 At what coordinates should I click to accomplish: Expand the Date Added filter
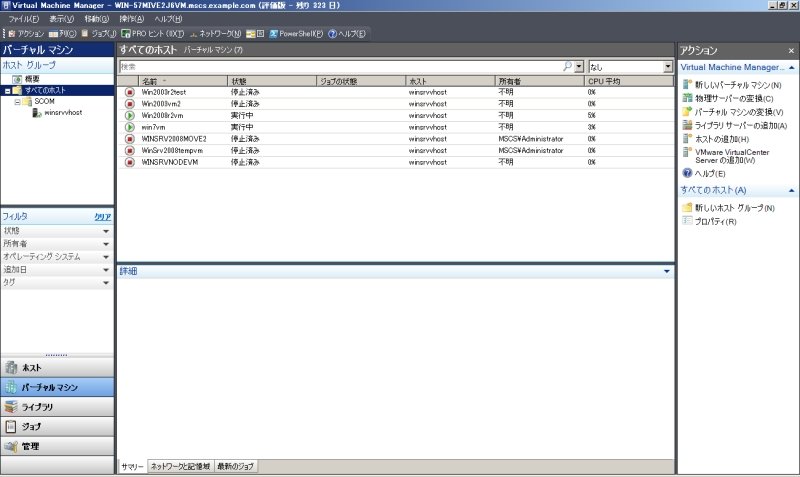pos(106,270)
